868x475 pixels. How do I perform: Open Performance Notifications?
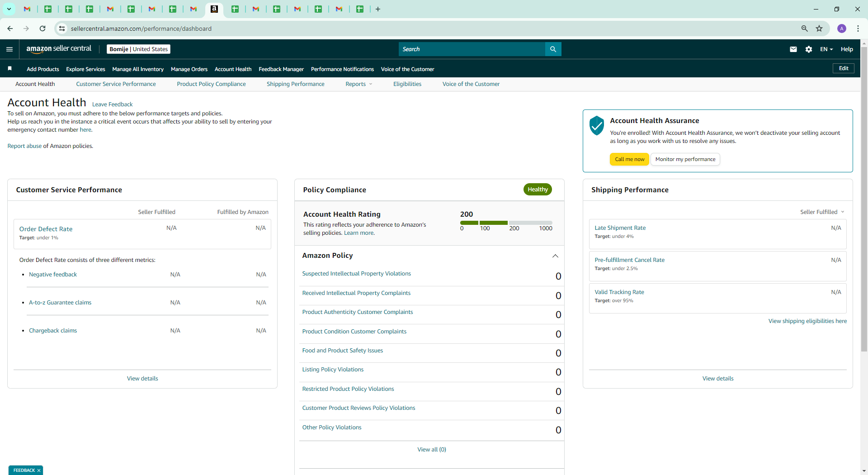(x=342, y=69)
